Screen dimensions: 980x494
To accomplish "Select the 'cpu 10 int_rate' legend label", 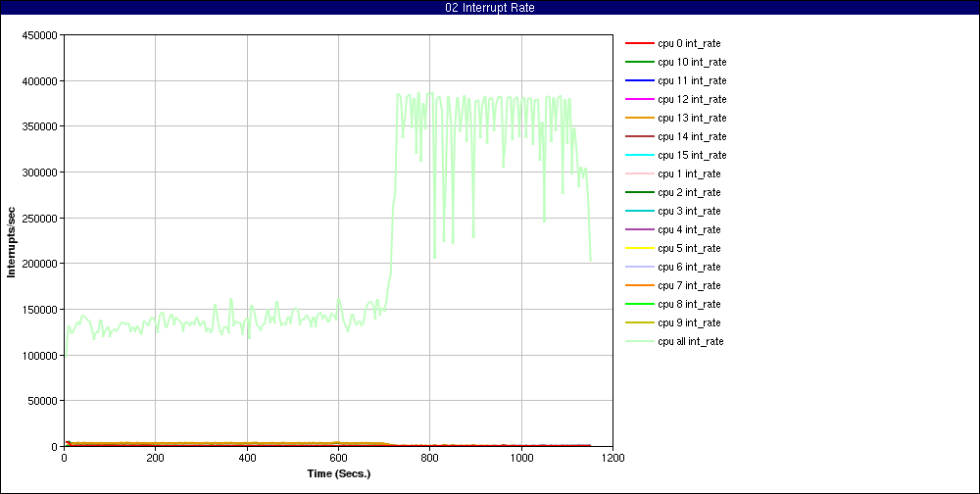I will (692, 63).
